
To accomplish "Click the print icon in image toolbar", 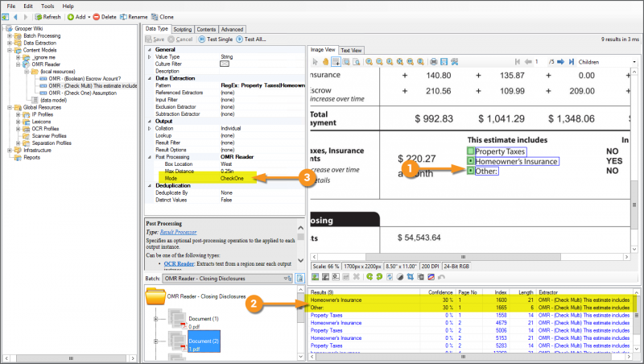I will (433, 61).
